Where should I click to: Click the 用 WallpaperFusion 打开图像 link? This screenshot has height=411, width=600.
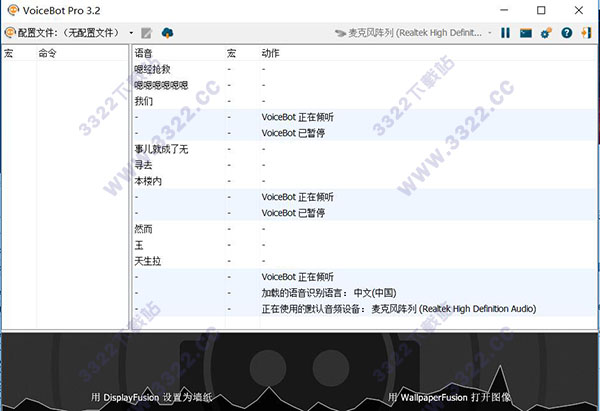coord(450,397)
